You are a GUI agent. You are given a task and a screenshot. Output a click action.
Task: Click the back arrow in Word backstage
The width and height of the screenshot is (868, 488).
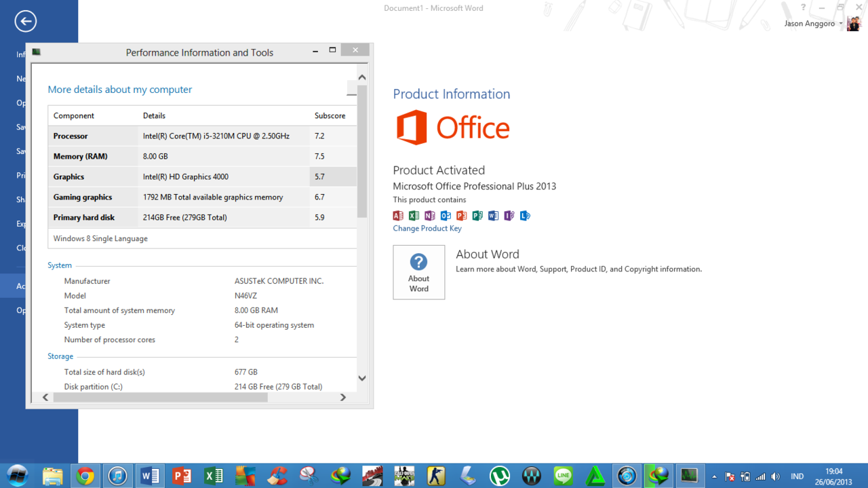click(25, 21)
